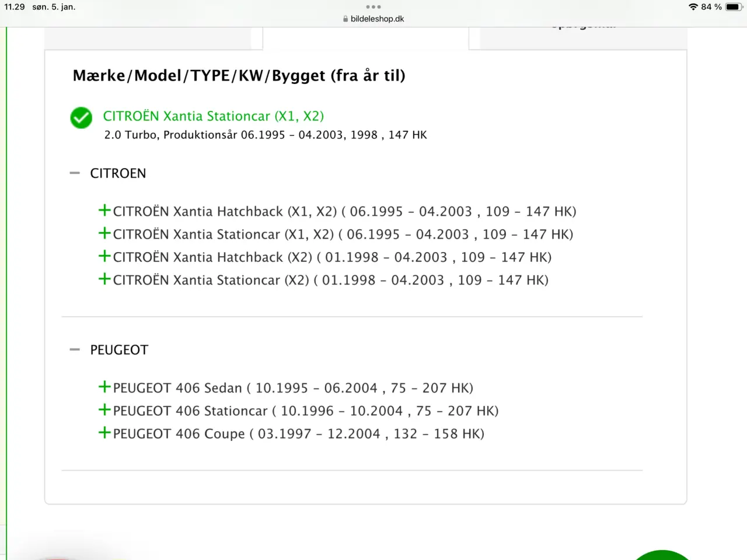Open the three-dot multitasking menu
This screenshot has height=560, width=747.
373,7
